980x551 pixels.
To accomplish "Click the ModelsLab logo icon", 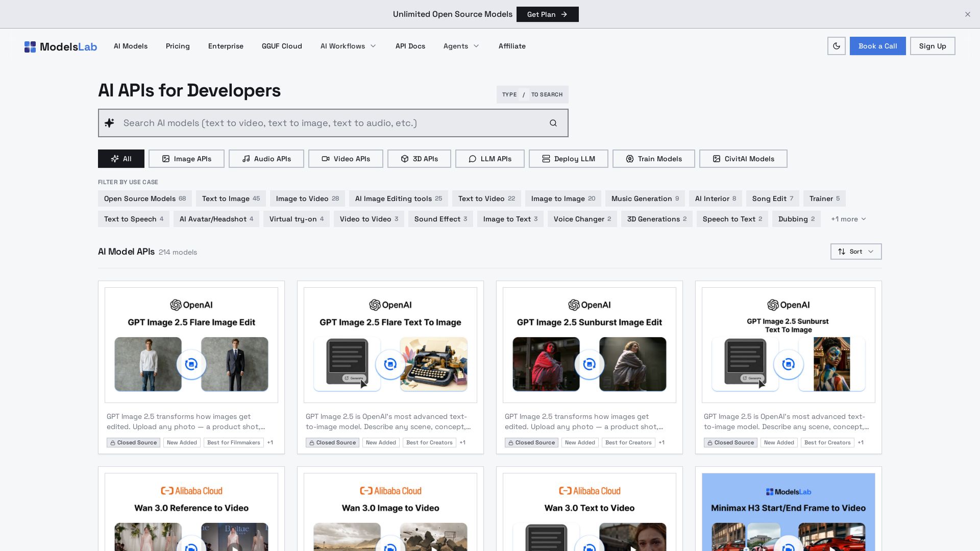I will (30, 47).
